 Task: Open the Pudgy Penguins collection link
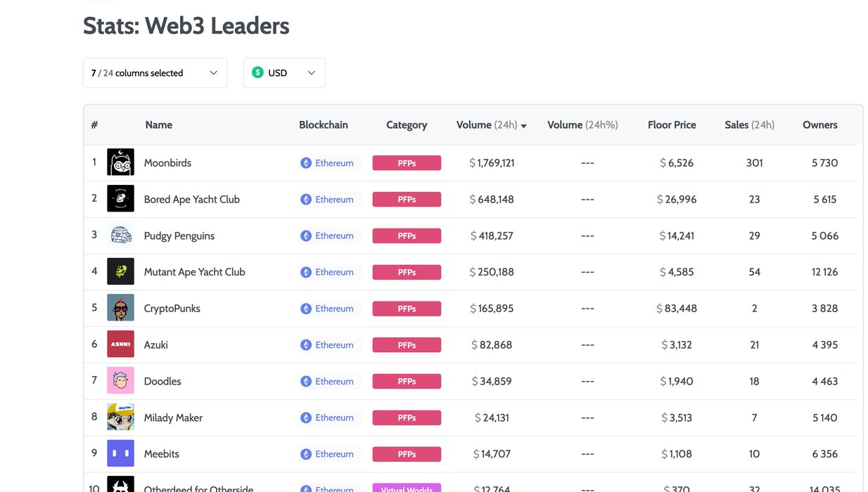(179, 235)
